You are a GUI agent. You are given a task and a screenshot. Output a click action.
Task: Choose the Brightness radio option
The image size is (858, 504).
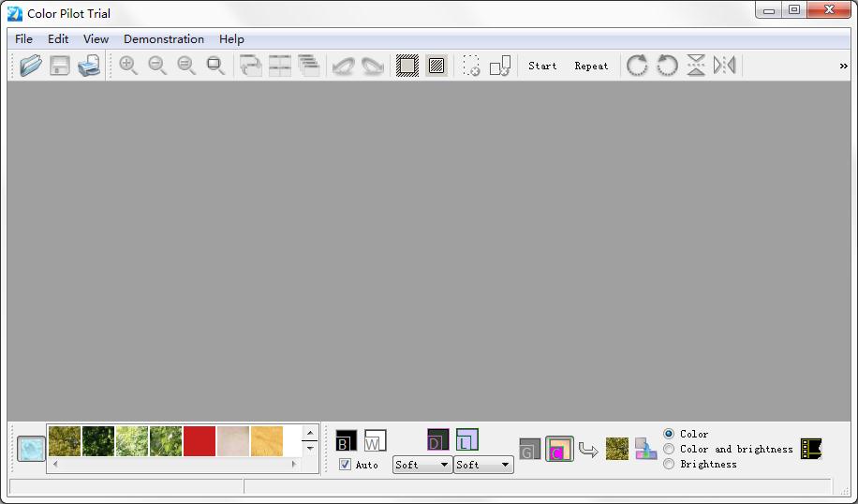click(x=669, y=464)
